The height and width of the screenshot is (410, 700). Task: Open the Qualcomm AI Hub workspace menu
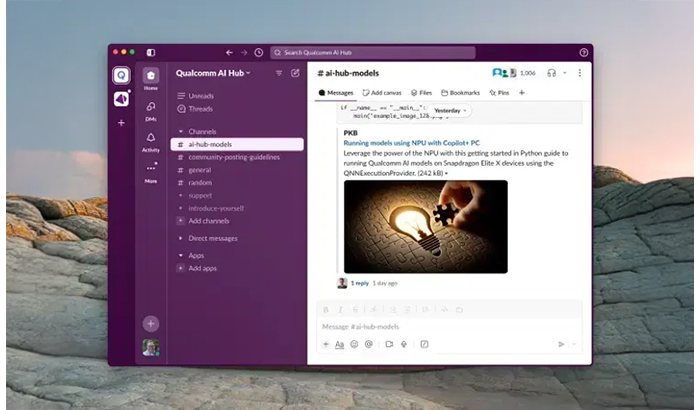pyautogui.click(x=213, y=73)
